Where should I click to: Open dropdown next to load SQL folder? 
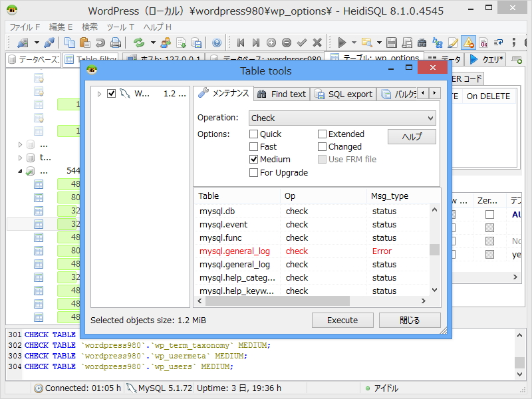[379, 43]
